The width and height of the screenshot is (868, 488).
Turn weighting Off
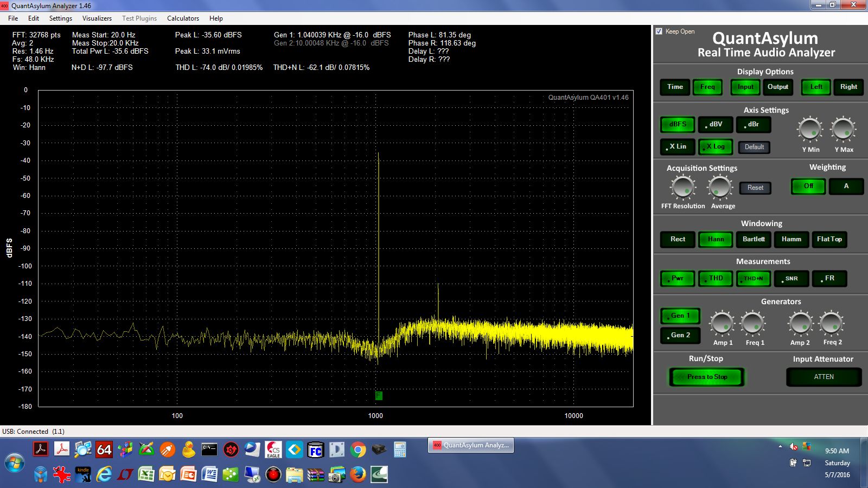click(x=808, y=187)
